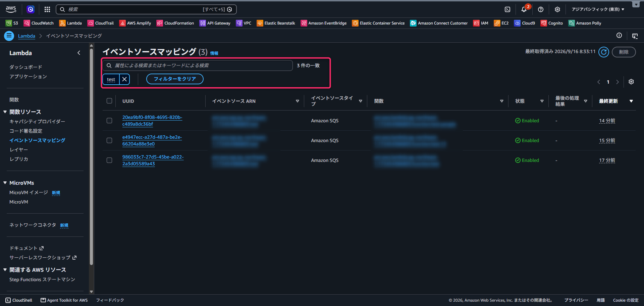Image resolution: width=644 pixels, height=306 pixels.
Task: Open the AWS console home logo
Action: pyautogui.click(x=11, y=9)
